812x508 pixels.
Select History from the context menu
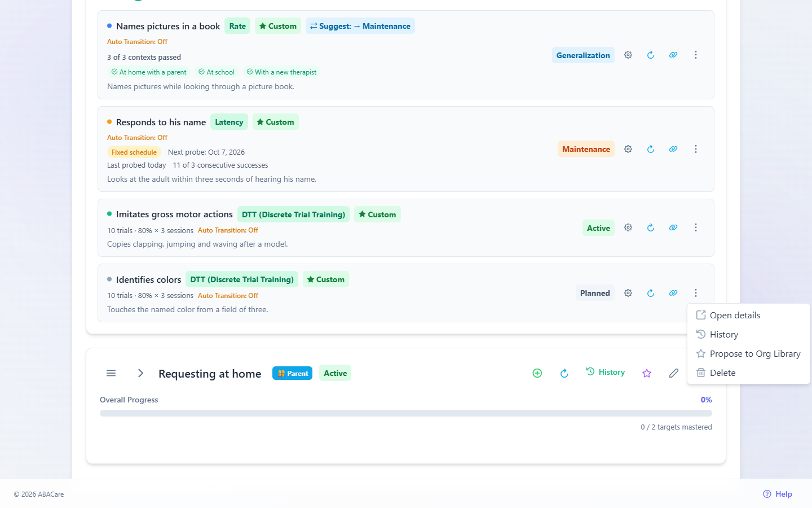coord(748,334)
